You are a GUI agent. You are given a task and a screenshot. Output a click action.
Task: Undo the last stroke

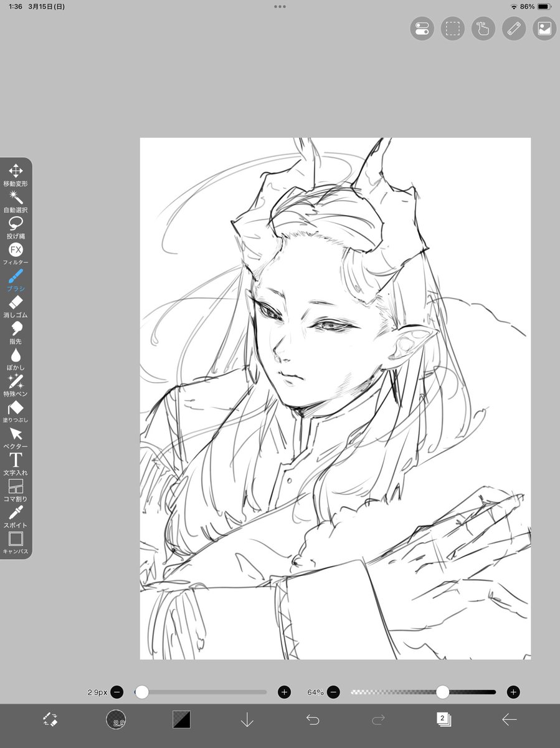pyautogui.click(x=313, y=719)
